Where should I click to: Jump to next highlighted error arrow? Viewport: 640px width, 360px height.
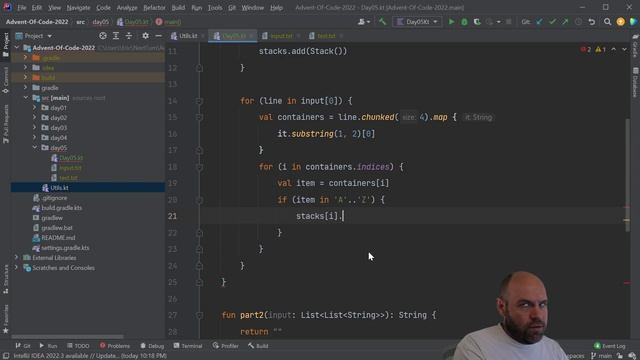click(624, 49)
